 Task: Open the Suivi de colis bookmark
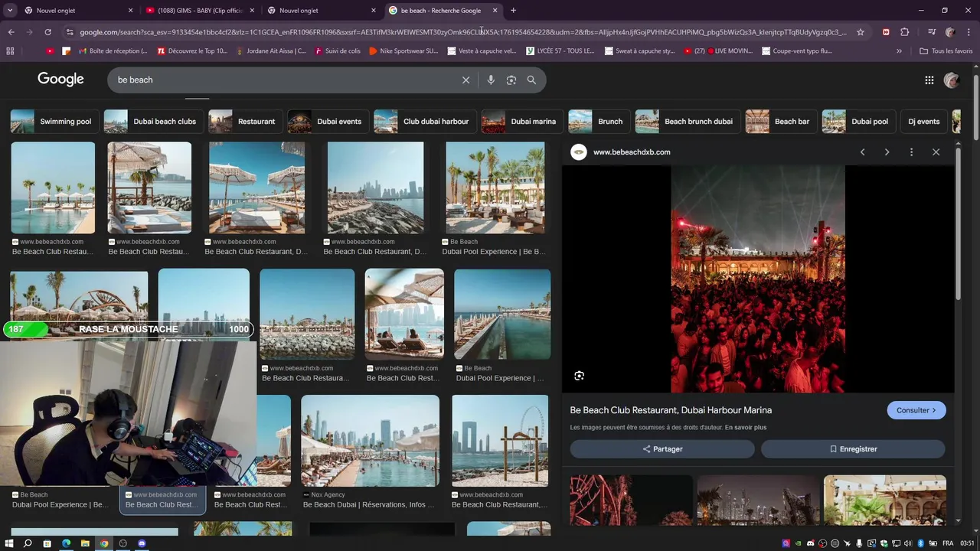click(x=338, y=51)
